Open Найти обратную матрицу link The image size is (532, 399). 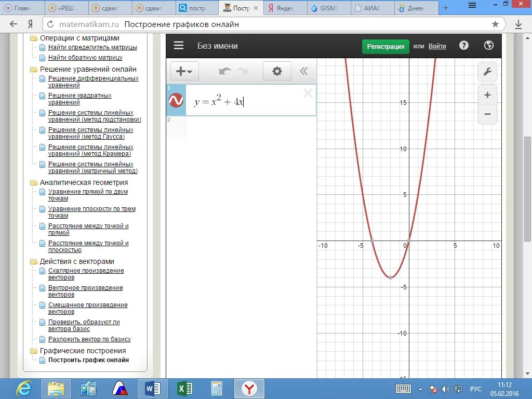[85, 58]
